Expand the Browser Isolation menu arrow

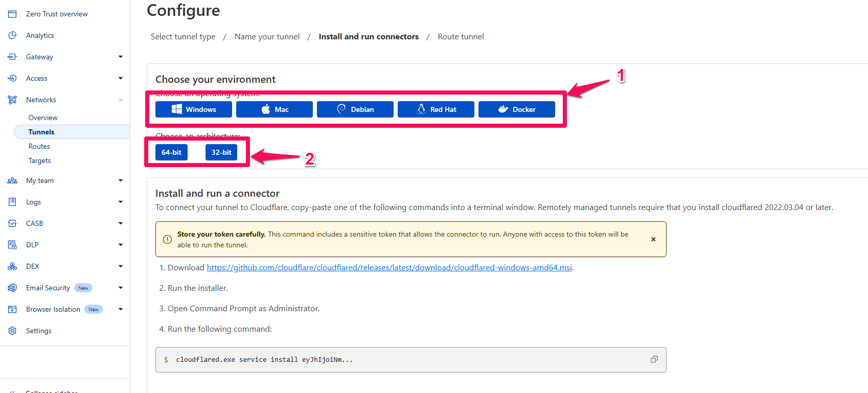click(x=121, y=309)
